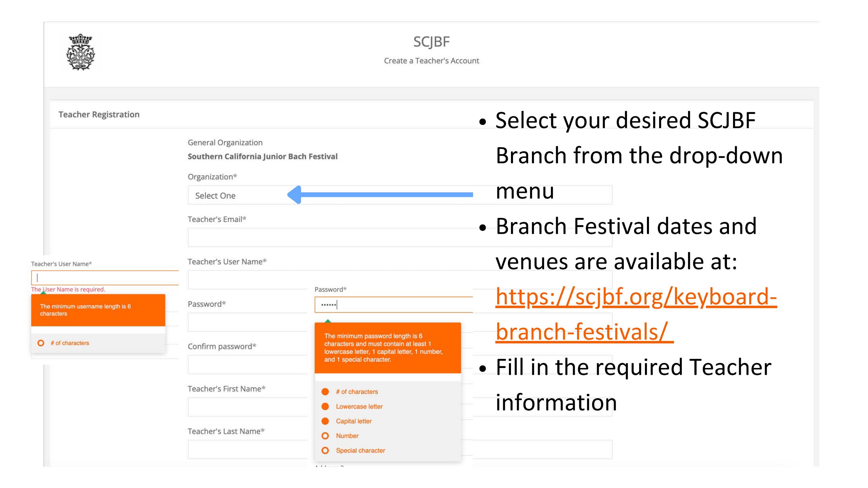The width and height of the screenshot is (868, 488).
Task: Click the Special character indicator circle
Action: tap(325, 450)
